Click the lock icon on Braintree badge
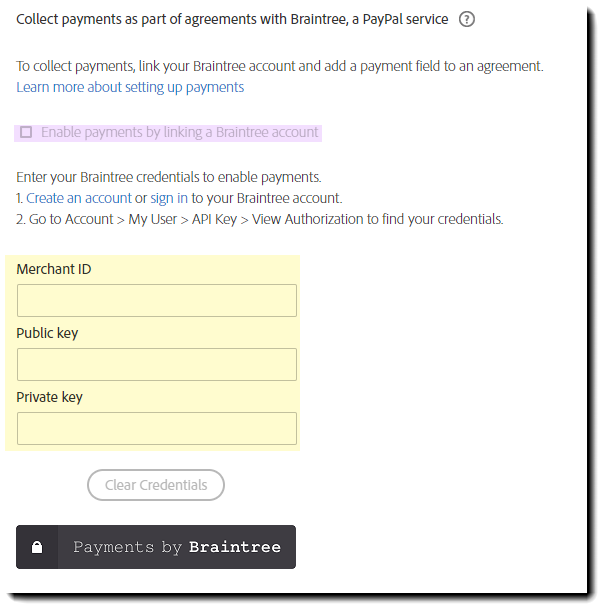This screenshot has height=606, width=600. (x=37, y=547)
